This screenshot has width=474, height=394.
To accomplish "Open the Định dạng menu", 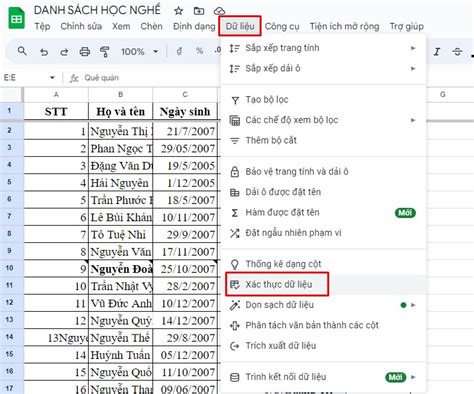I will tap(194, 26).
